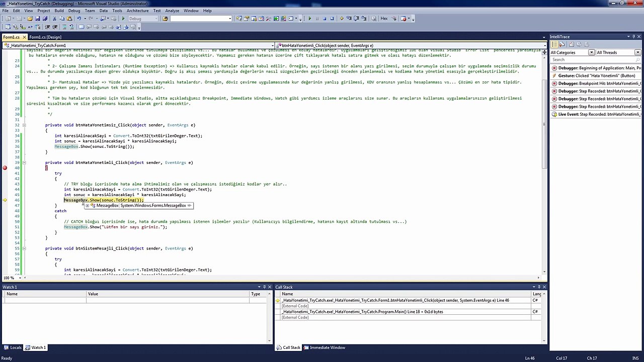Open the Analyze menu

tap(172, 11)
